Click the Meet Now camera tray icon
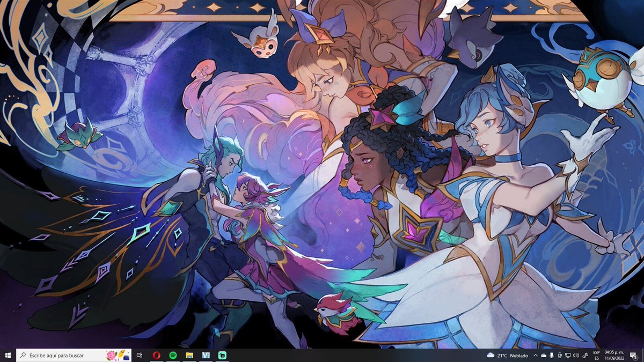Screen dimensions: 644x362 pyautogui.click(x=560, y=355)
